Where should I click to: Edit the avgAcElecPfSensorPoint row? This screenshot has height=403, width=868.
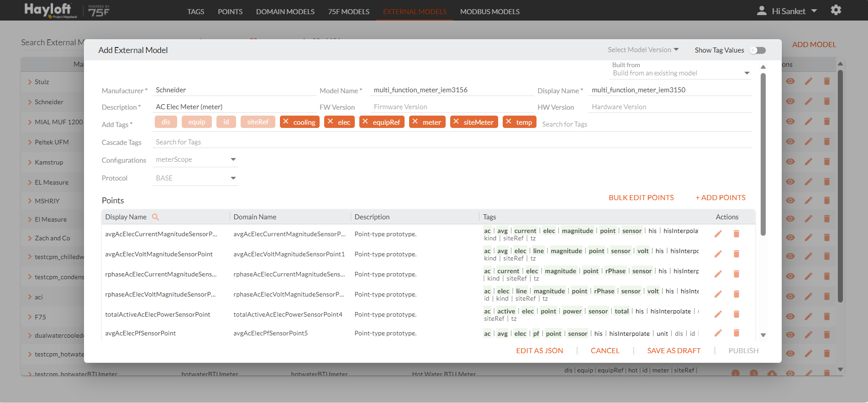click(x=718, y=333)
